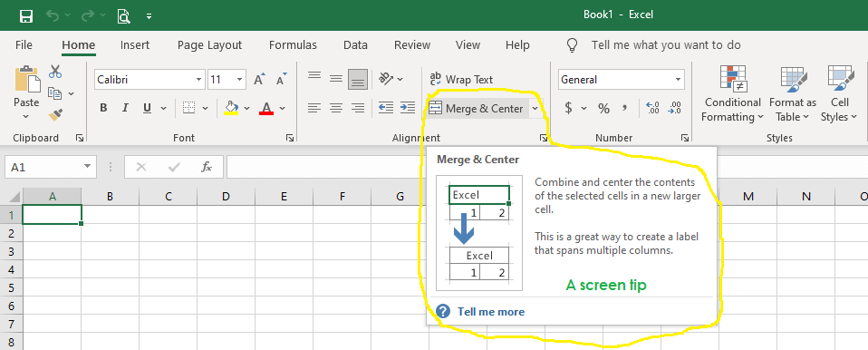Viewport: 868px width, 350px height.
Task: Toggle Underline formatting
Action: (x=147, y=108)
